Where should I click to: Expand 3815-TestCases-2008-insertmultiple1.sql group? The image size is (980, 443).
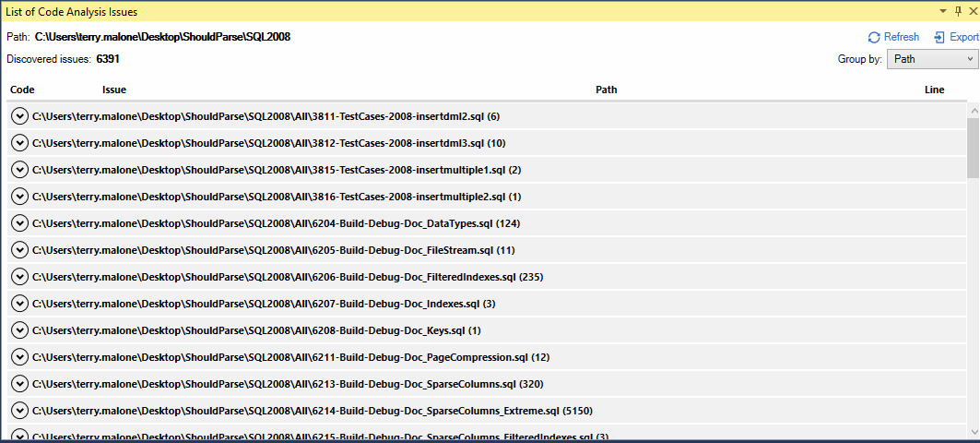click(19, 170)
